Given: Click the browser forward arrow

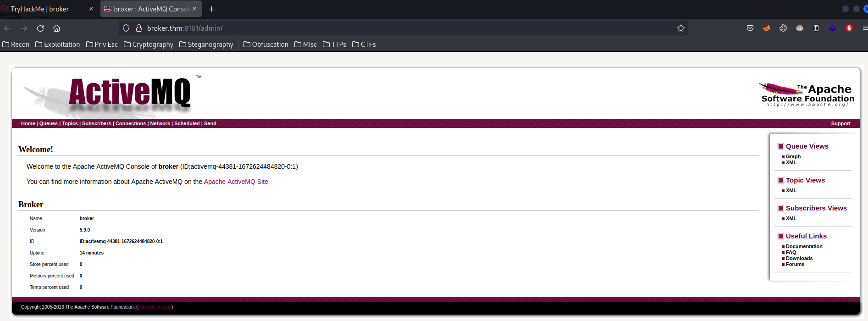Looking at the screenshot, I should [x=24, y=28].
